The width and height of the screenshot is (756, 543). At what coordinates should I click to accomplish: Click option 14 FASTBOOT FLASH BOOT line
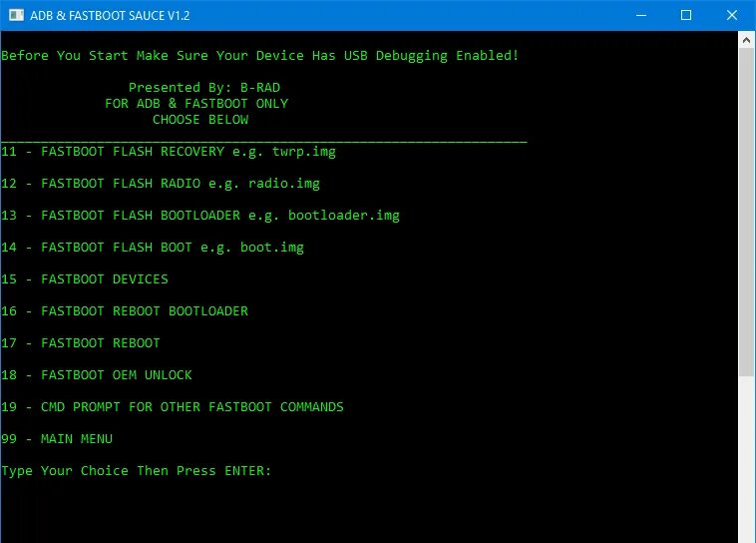(x=153, y=248)
